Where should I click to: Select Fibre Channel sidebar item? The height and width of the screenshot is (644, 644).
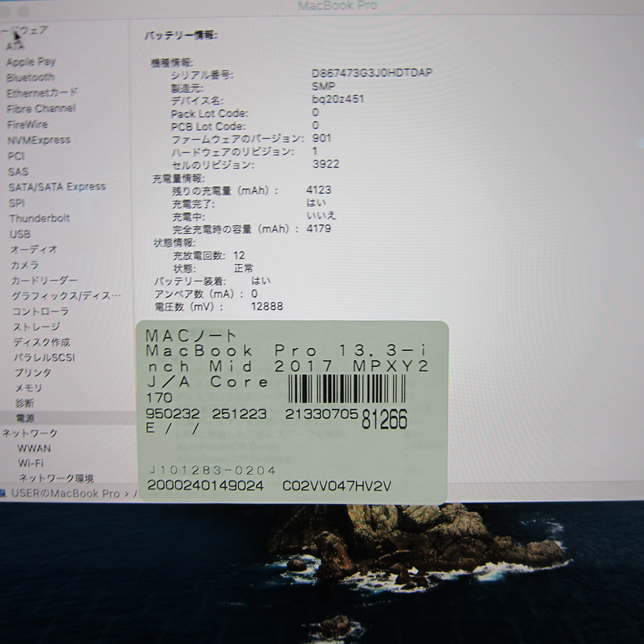41,108
